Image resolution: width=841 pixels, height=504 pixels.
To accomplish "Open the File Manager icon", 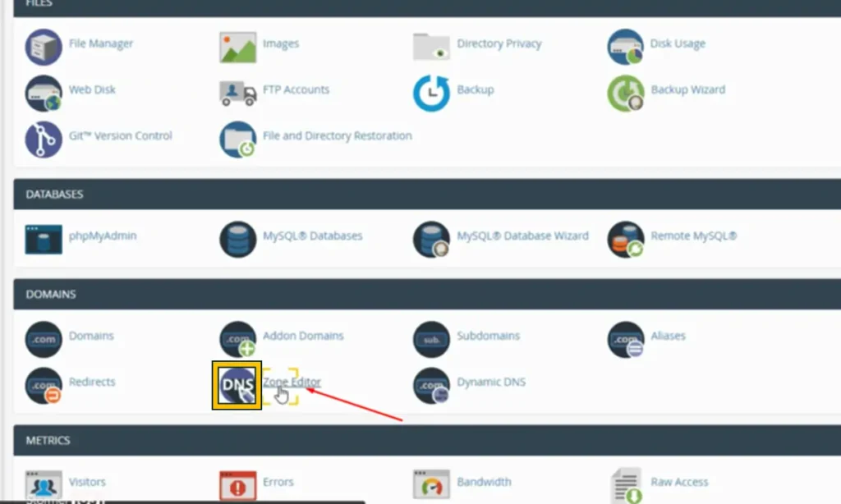I will [44, 47].
